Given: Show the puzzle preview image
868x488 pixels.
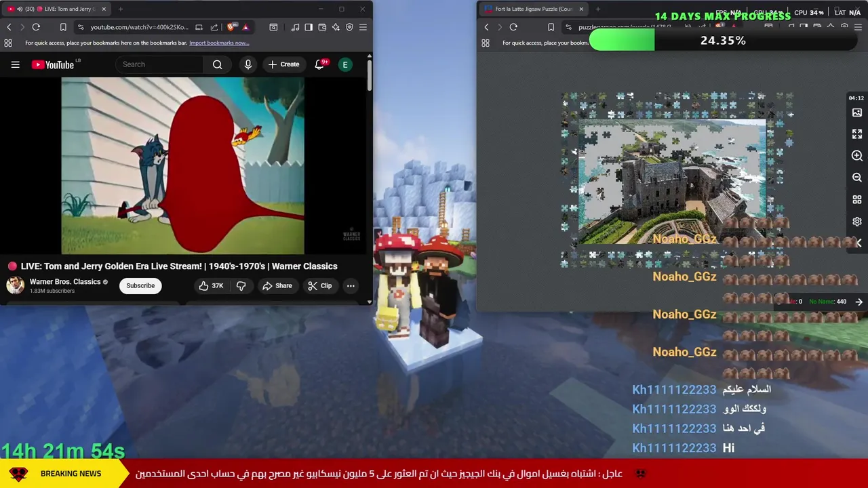Looking at the screenshot, I should pyautogui.click(x=857, y=113).
